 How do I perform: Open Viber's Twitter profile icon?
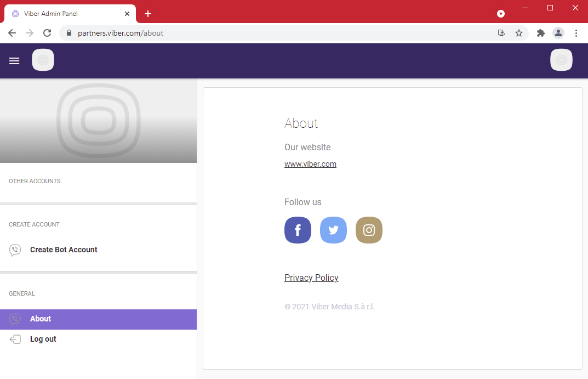[x=333, y=230]
